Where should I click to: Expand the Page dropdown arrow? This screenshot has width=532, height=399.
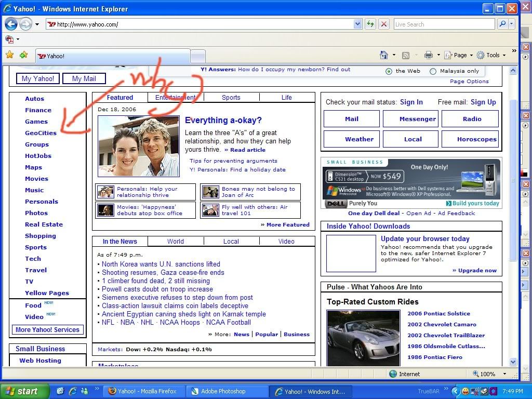tap(471, 55)
